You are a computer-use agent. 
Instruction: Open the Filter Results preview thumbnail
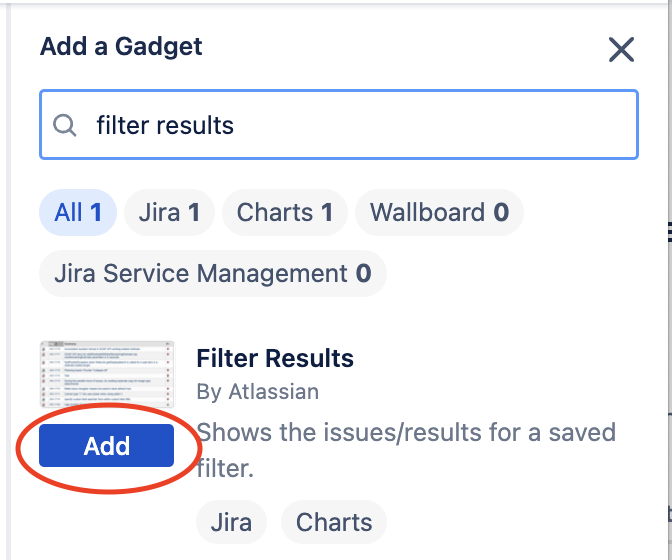tap(106, 381)
